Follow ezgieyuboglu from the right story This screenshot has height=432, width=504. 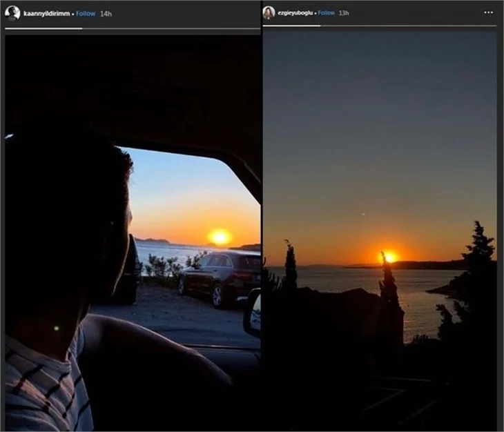coord(326,13)
